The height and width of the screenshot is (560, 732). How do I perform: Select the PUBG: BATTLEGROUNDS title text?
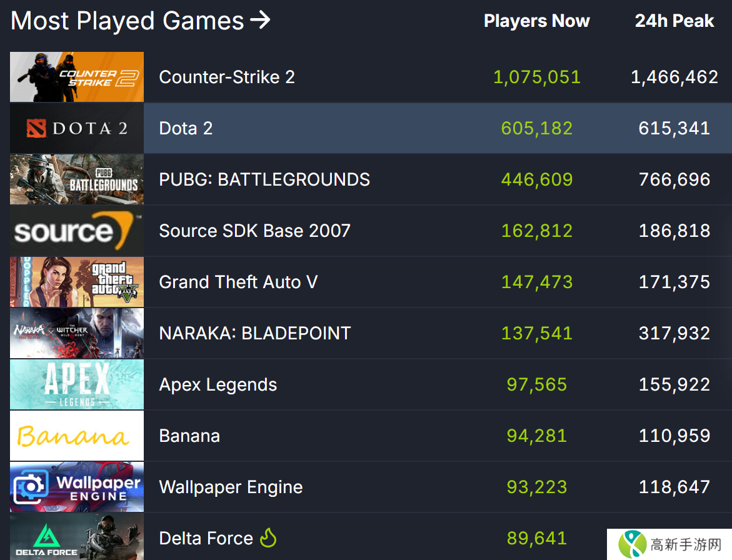(264, 179)
